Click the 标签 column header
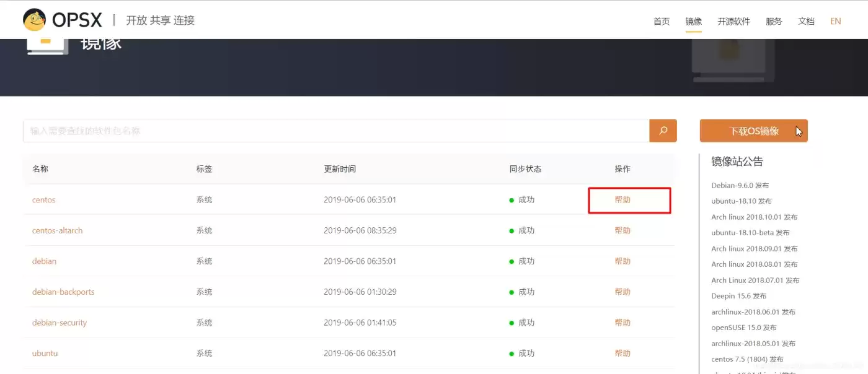This screenshot has height=374, width=868. pos(204,169)
